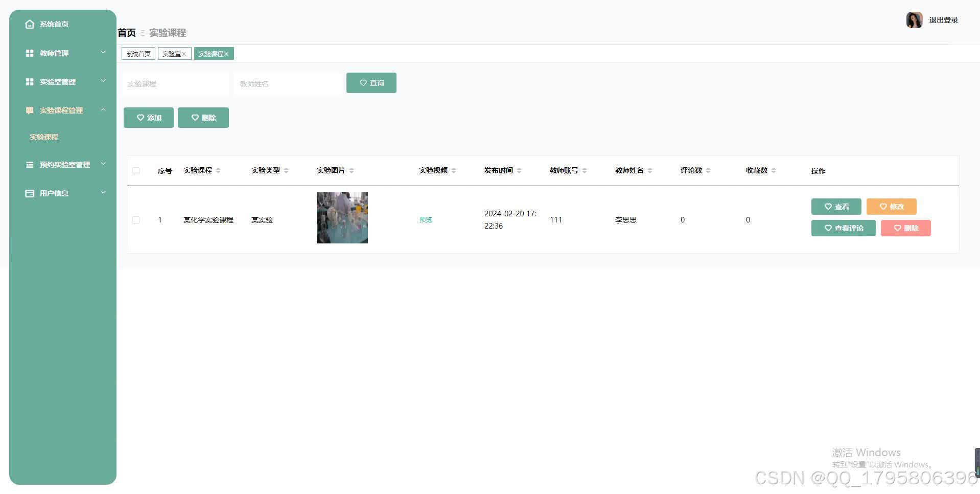Image resolution: width=980 pixels, height=494 pixels.
Task: Click the 某实验 type cell
Action: click(x=262, y=220)
